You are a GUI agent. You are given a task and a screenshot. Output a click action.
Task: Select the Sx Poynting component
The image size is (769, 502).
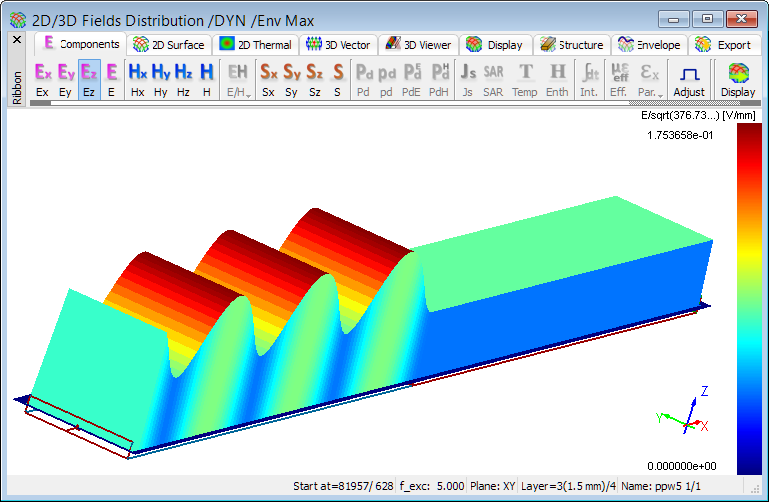(268, 79)
